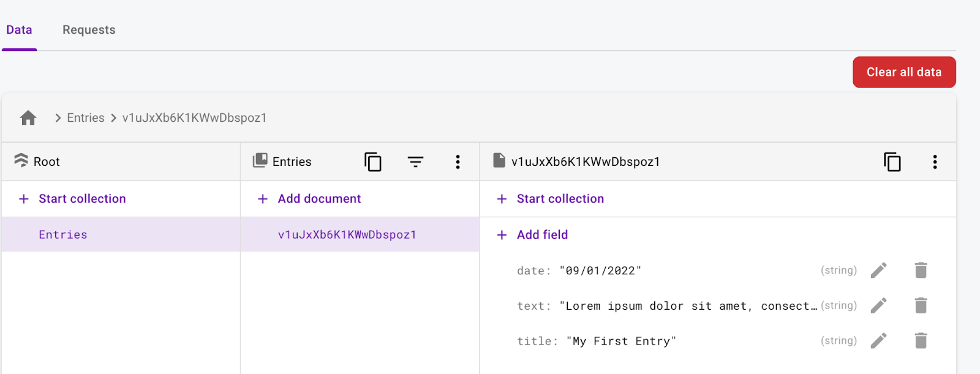
Task: Edit the text field
Action: pyautogui.click(x=878, y=305)
